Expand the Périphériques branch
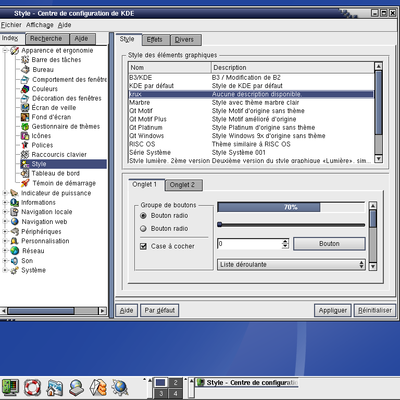 (x=5, y=231)
